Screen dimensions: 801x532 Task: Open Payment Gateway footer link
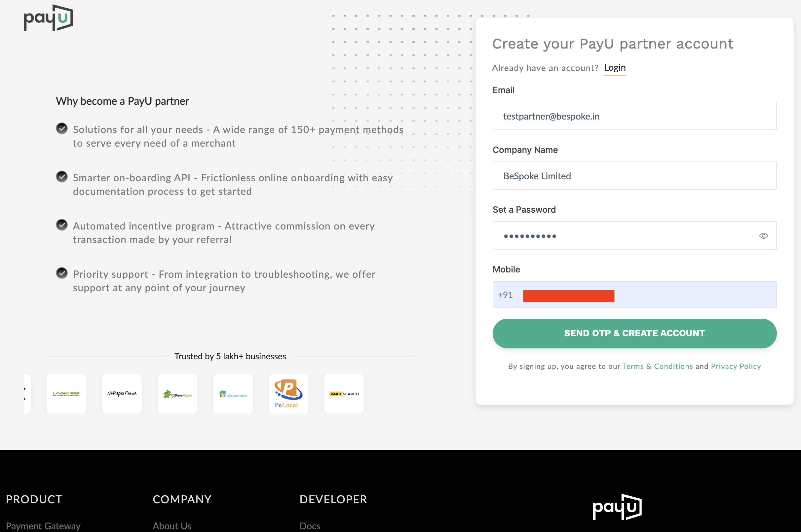[x=43, y=526]
